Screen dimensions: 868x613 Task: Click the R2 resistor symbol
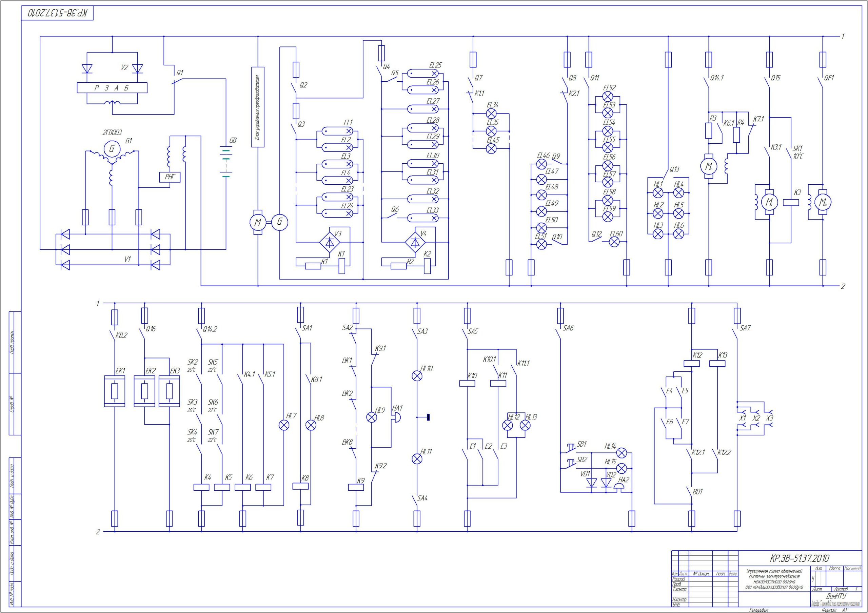398,266
